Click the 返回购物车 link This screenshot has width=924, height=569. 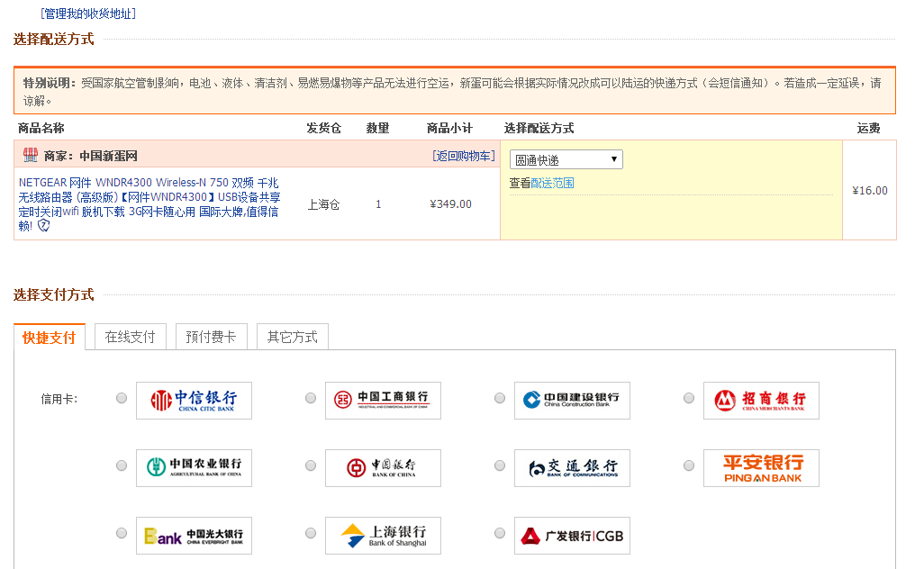point(463,156)
